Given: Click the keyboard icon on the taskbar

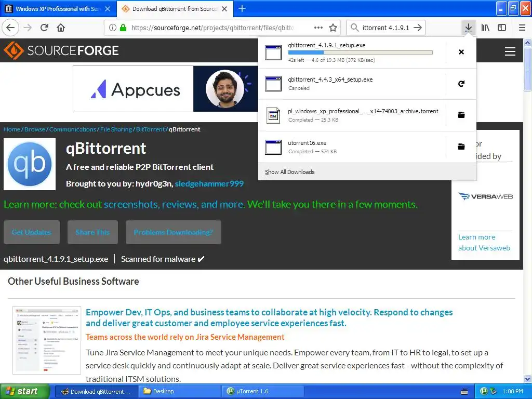Looking at the screenshot, I should (464, 392).
